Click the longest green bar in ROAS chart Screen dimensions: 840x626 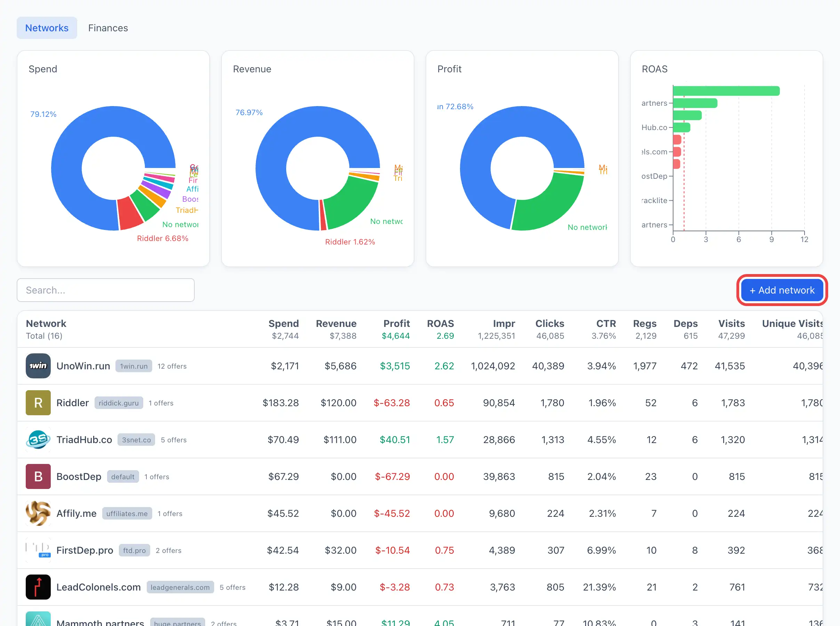click(x=726, y=91)
